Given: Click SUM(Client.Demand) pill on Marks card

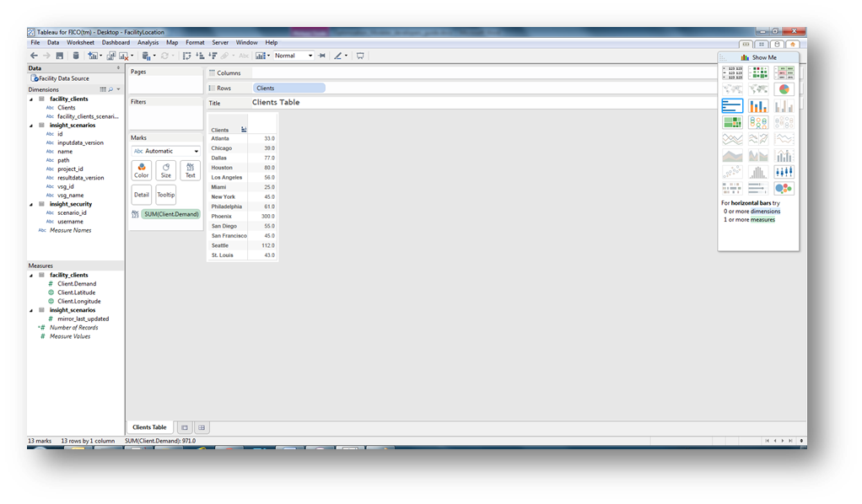Looking at the screenshot, I should coord(171,214).
